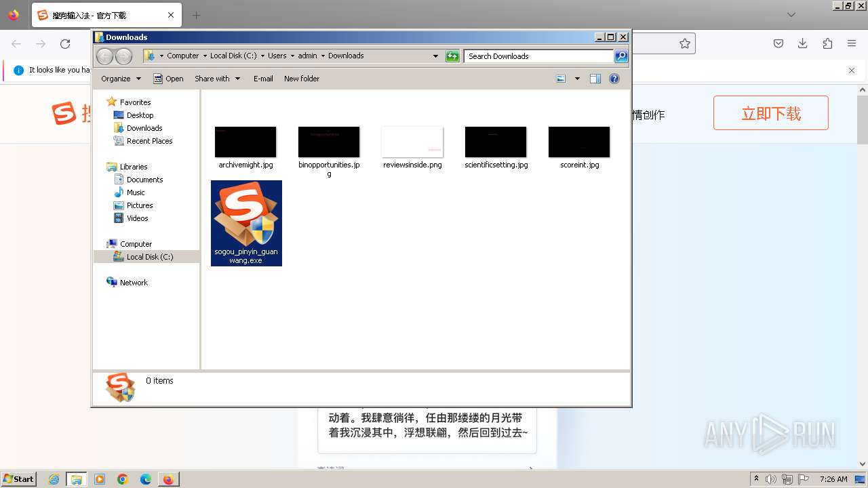Select the binopportunities.jpg thumbnail
This screenshot has height=488, width=868.
329,142
